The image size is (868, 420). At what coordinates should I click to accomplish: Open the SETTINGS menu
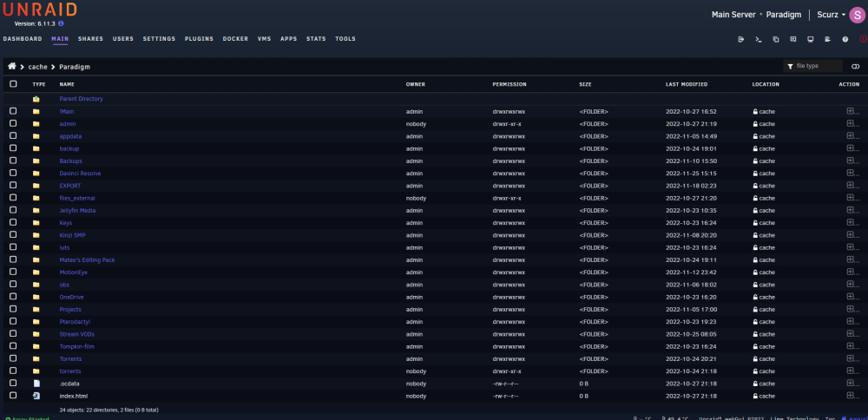click(x=159, y=39)
